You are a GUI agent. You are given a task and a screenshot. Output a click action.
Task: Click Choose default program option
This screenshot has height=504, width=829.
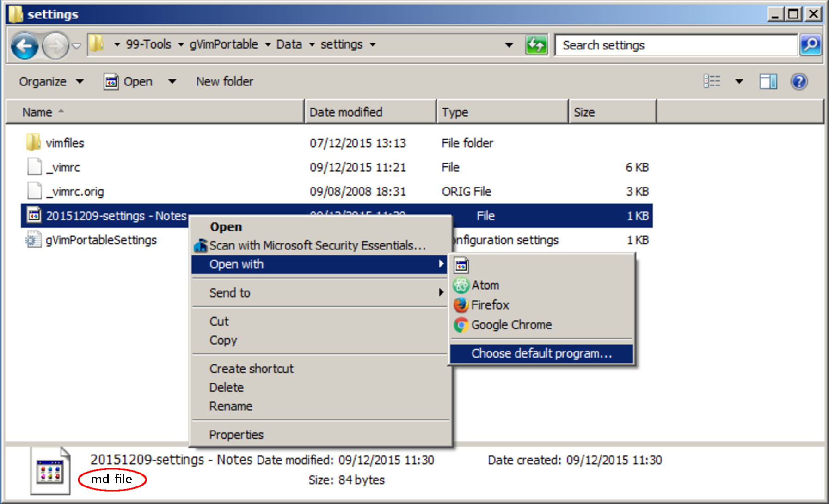point(541,353)
